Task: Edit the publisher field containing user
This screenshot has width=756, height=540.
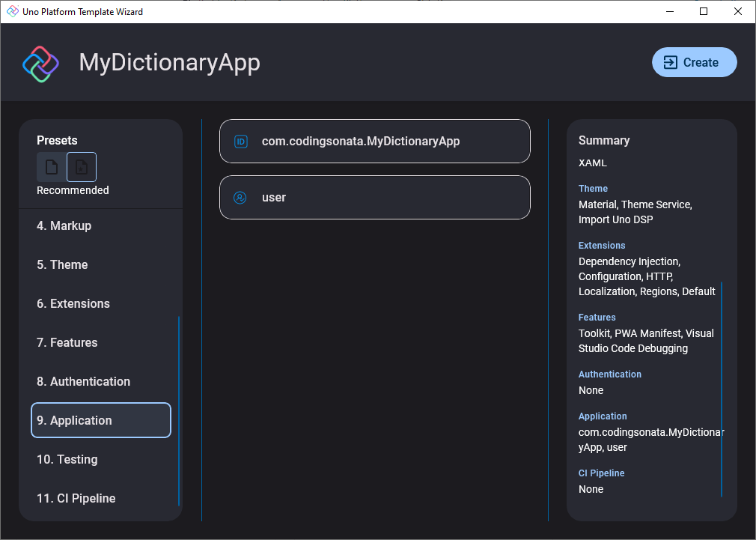Action: pos(374,198)
